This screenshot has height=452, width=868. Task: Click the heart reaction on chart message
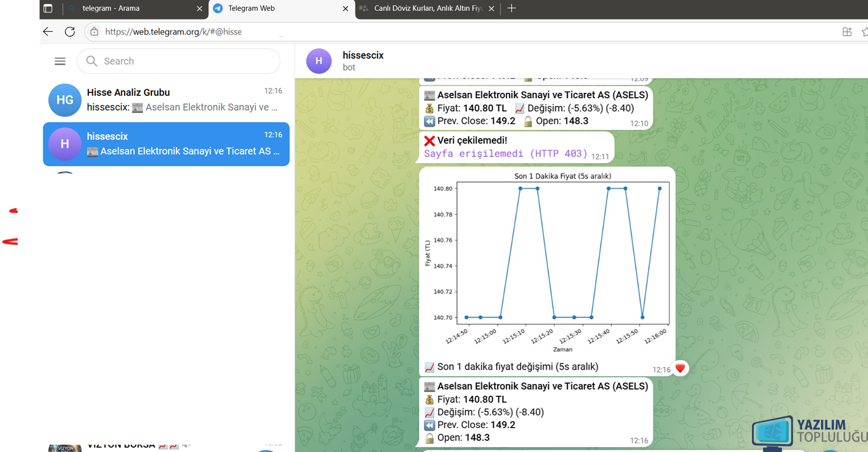click(680, 368)
